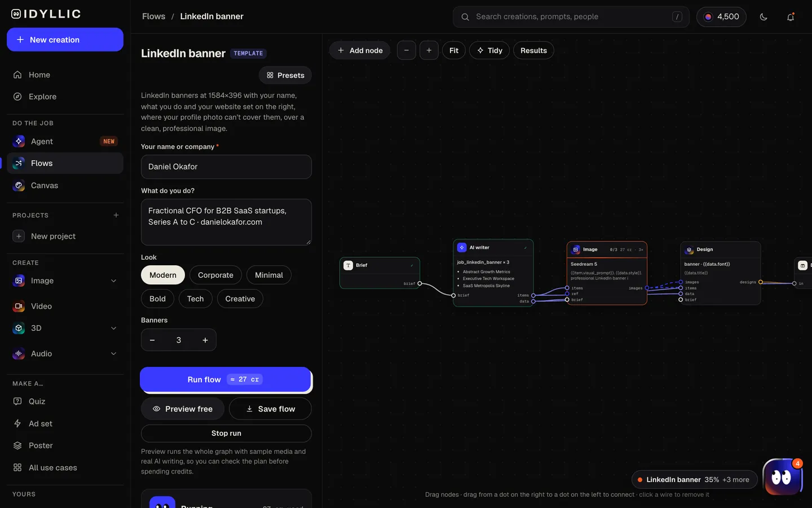Expand the Image submenu in sidebar
Viewport: 812px width, 508px height.
point(114,281)
